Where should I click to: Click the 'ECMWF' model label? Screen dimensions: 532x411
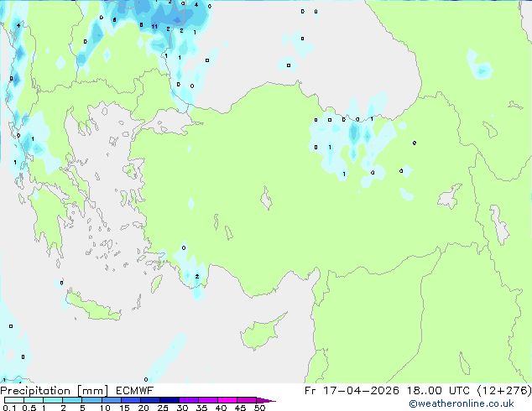[x=135, y=391]
